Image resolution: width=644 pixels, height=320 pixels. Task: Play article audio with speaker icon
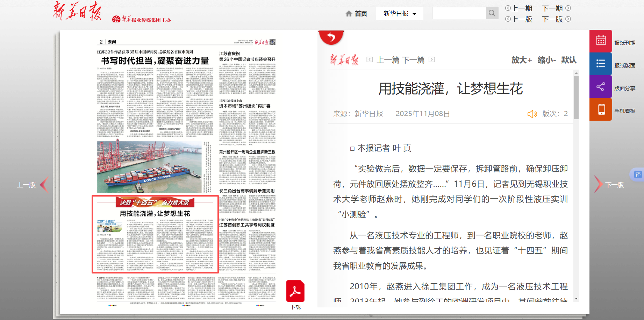[532, 114]
